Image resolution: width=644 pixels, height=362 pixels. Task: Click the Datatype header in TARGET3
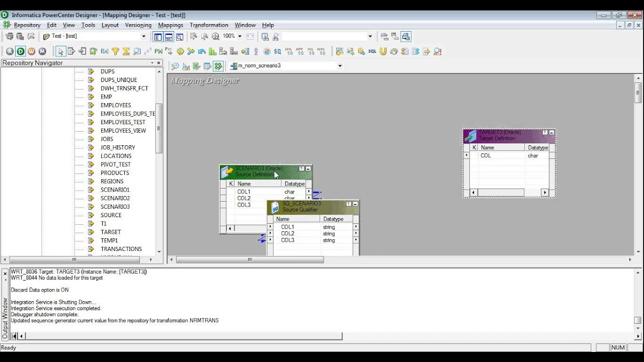[538, 148]
